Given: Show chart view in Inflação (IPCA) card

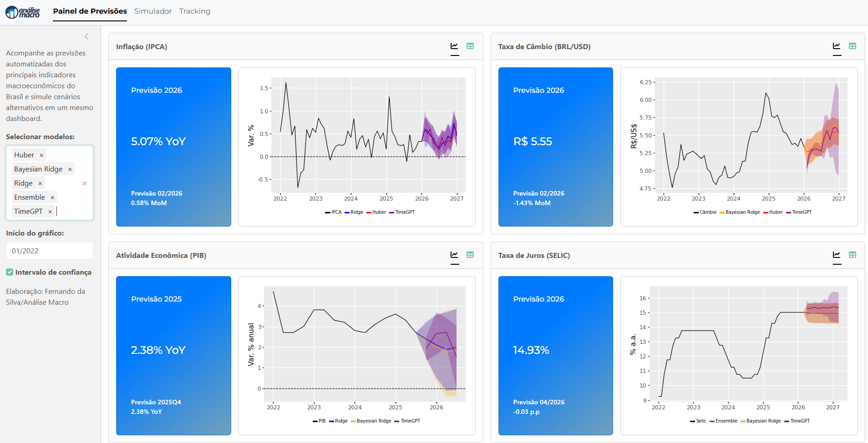Looking at the screenshot, I should 454,46.
